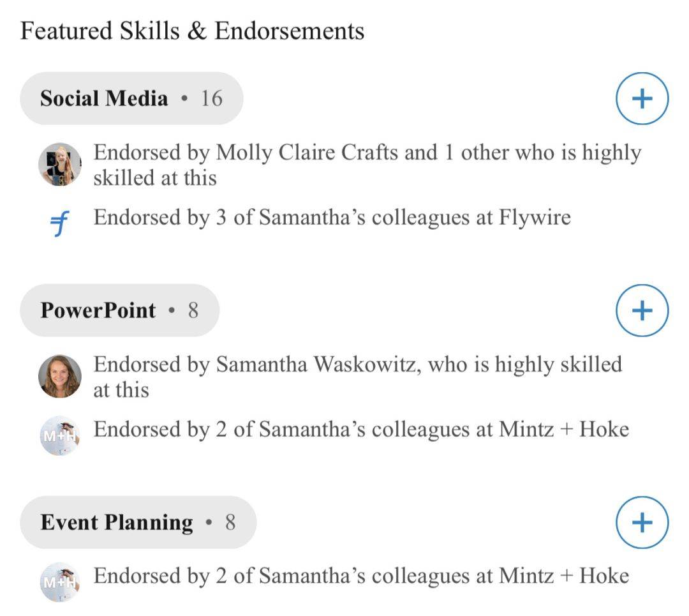Endorse the Event Planning skill plus icon
This screenshot has width=689, height=616.
(x=642, y=522)
